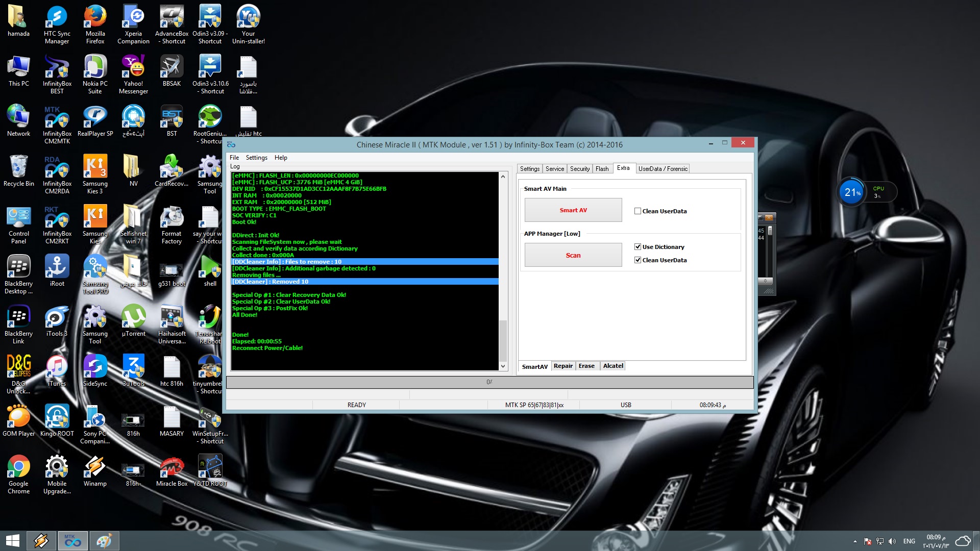Click the Scan button
Viewport: 980px width, 551px height.
[x=573, y=255]
